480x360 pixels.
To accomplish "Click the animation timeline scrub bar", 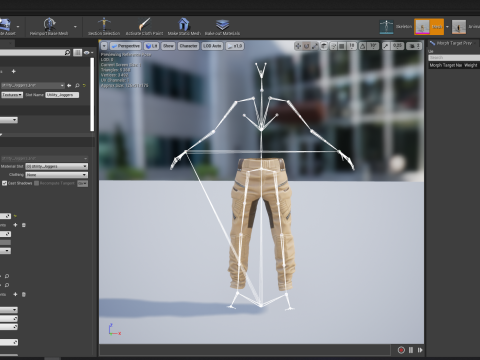I will (x=245, y=350).
